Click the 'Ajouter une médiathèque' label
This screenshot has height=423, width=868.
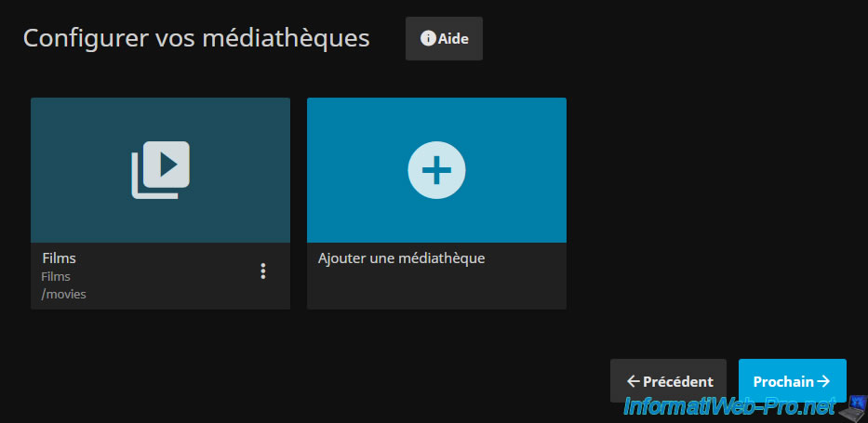pos(402,258)
